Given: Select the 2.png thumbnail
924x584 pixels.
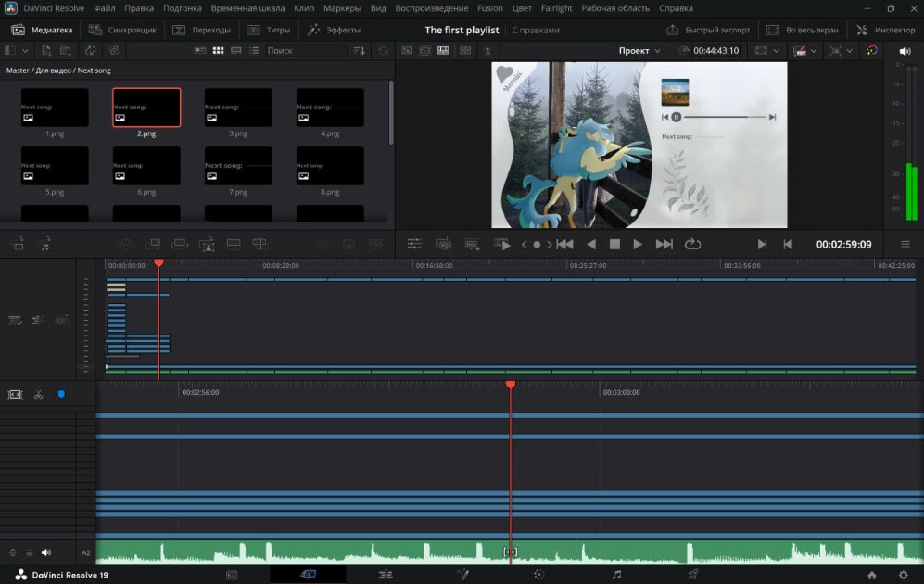Looking at the screenshot, I should 146,108.
